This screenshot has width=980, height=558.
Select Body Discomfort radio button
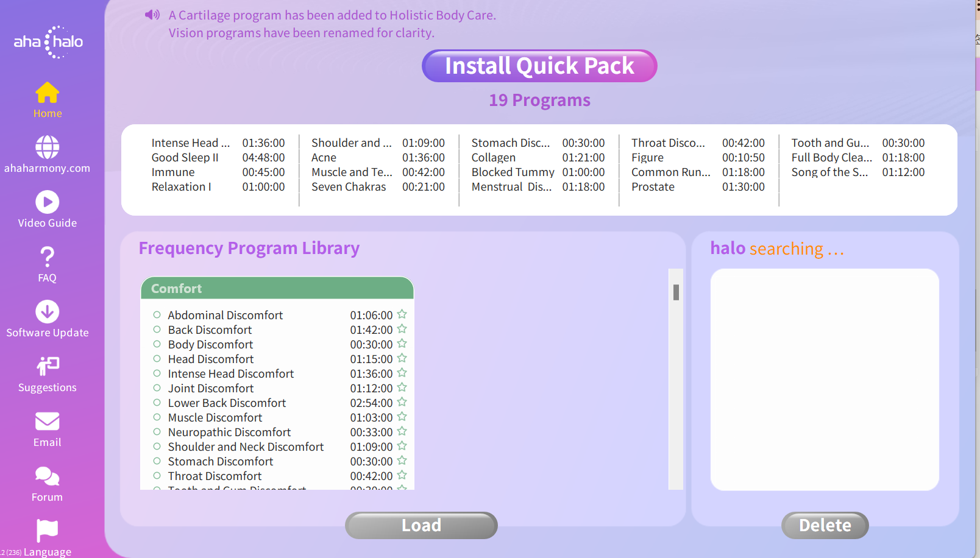point(157,344)
